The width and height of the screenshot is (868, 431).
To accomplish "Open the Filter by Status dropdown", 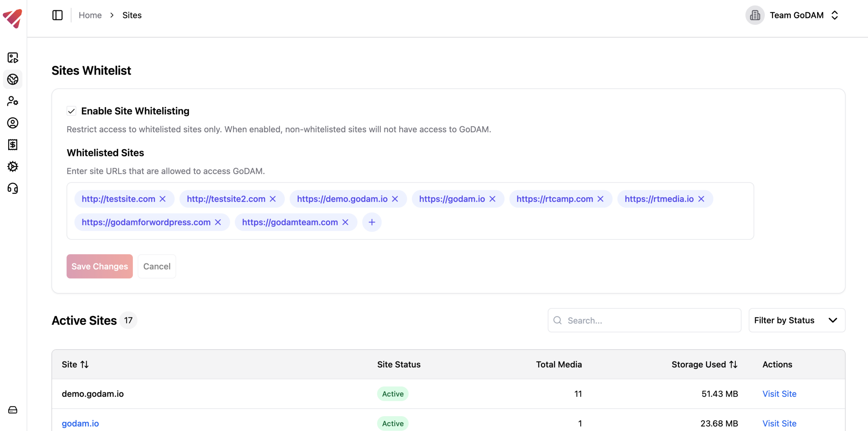I will tap(797, 320).
